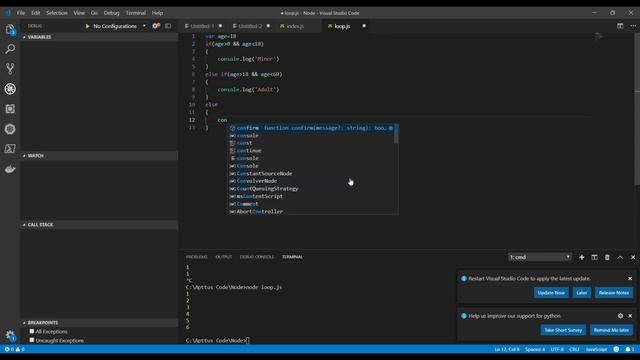This screenshot has width=640, height=360.
Task: Open the PowerShell-like console activity icon
Action: 10,149
